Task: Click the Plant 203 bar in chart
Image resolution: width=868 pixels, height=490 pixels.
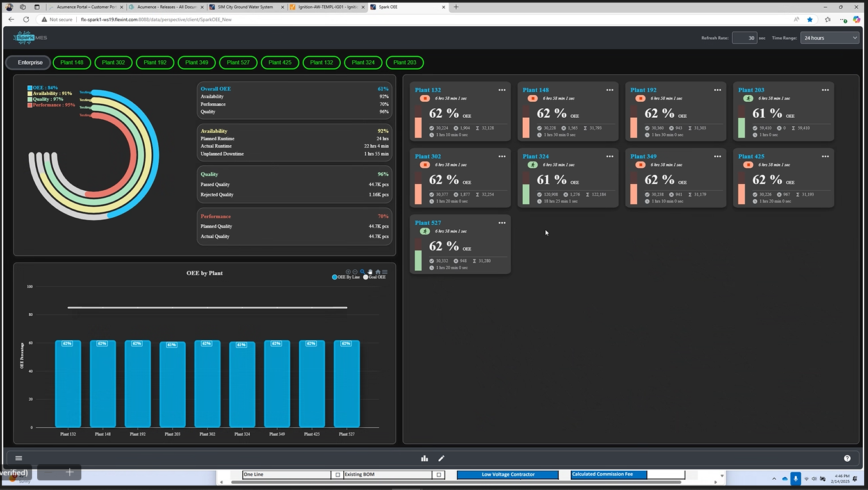Action: (172, 384)
